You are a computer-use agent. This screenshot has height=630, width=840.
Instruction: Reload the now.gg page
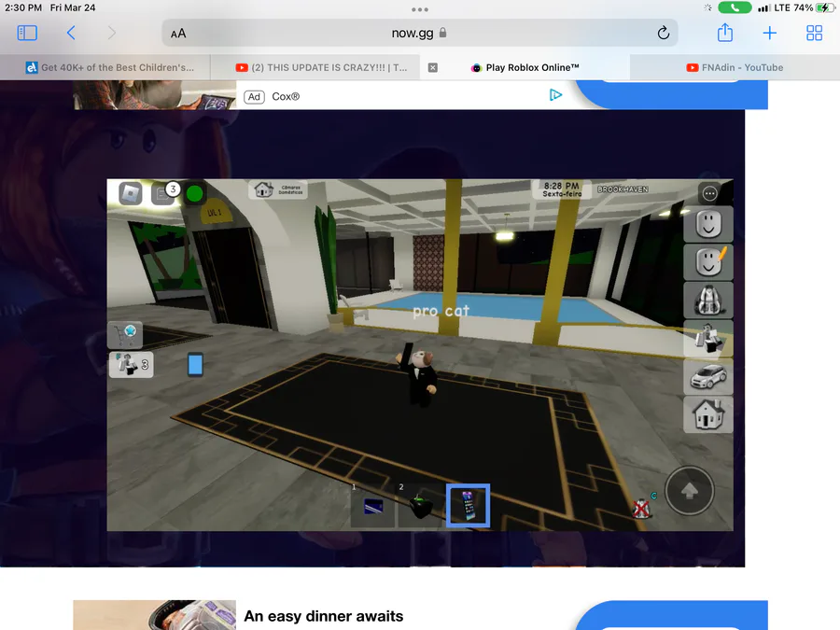click(x=664, y=34)
